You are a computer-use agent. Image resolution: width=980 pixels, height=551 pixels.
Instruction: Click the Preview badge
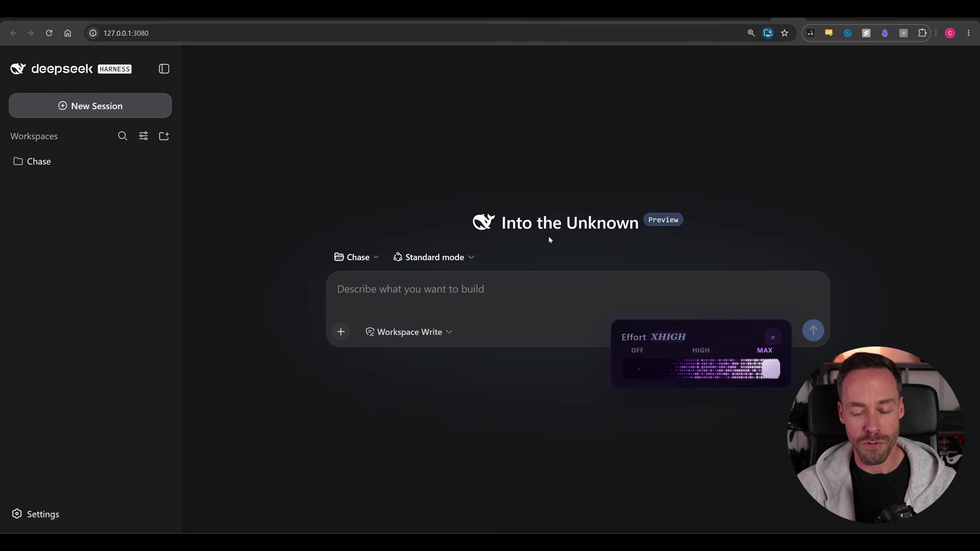click(663, 220)
